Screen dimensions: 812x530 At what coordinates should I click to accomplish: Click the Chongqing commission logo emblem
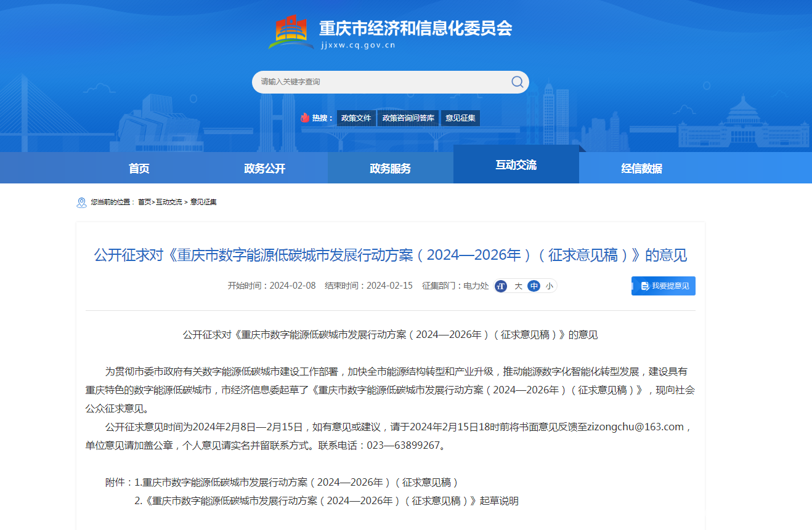point(291,33)
